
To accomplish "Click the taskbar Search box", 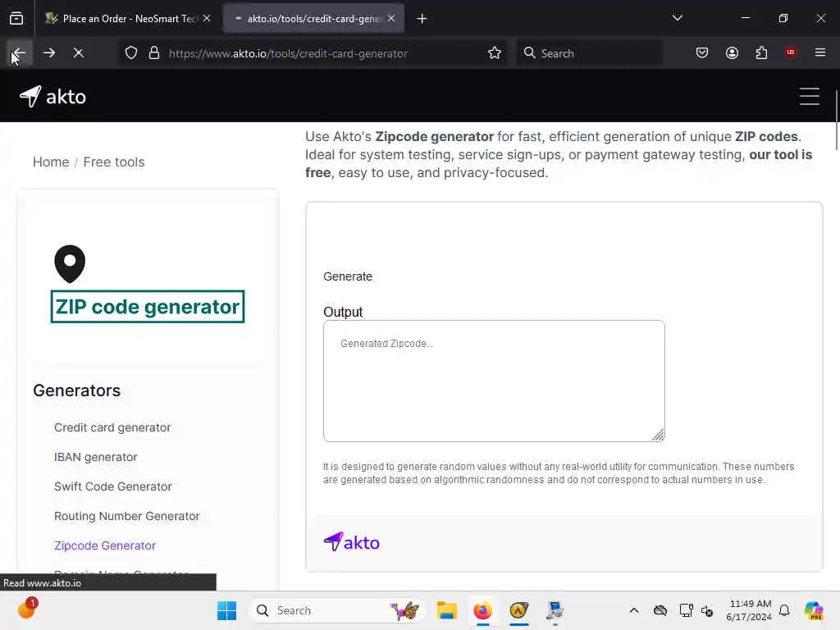I will coord(337,610).
